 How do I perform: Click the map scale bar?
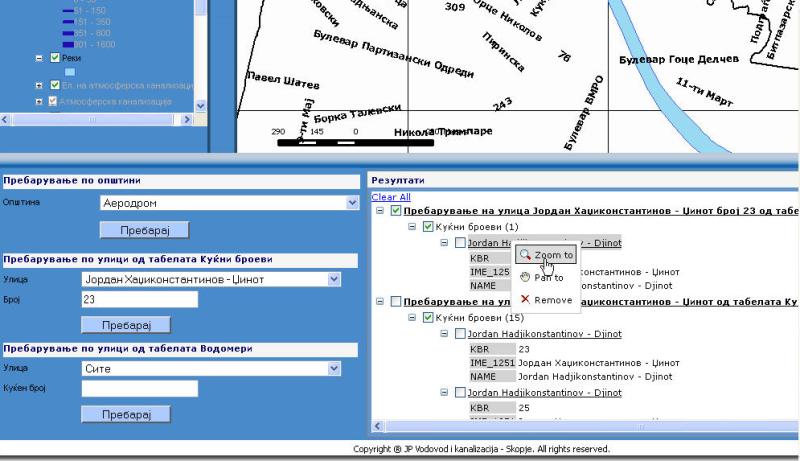[356, 143]
